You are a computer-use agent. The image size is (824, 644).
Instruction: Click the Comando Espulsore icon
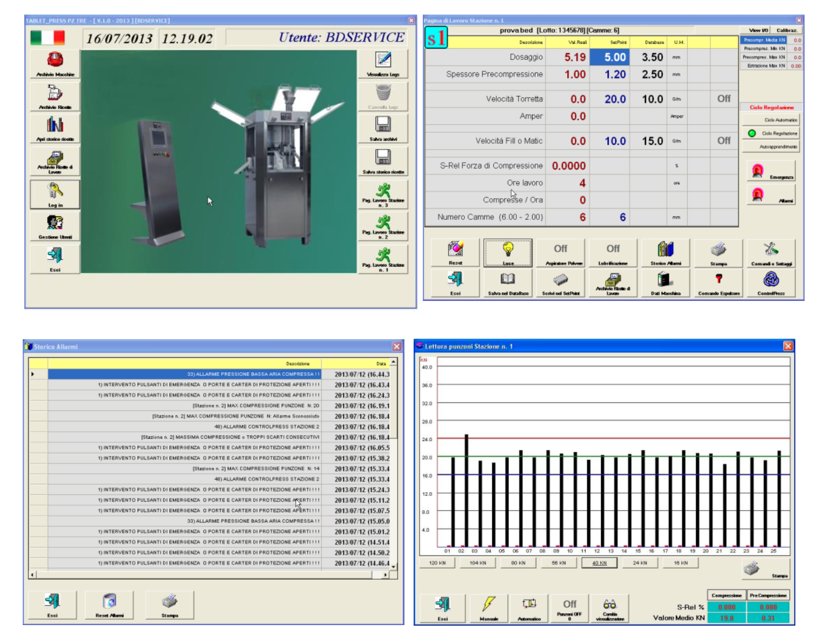pos(719,283)
